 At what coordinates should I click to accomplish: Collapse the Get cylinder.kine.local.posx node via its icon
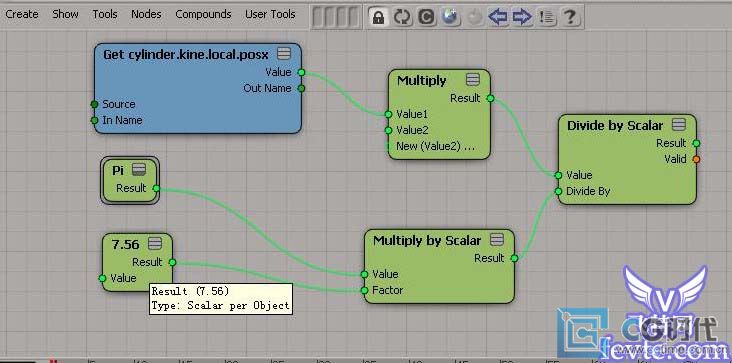(283, 54)
